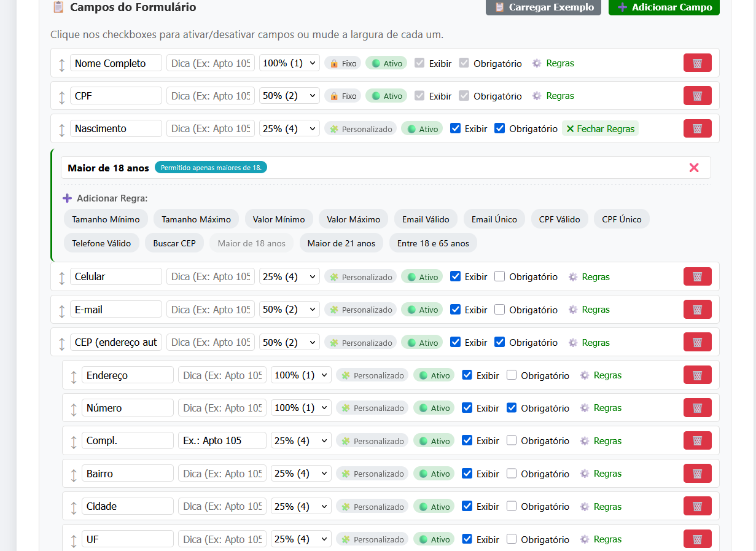
Task: Click trash icon on the Cidade row
Action: 697,506
